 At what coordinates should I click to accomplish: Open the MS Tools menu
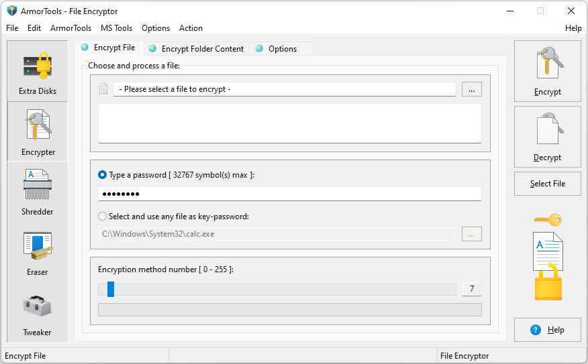[x=116, y=28]
